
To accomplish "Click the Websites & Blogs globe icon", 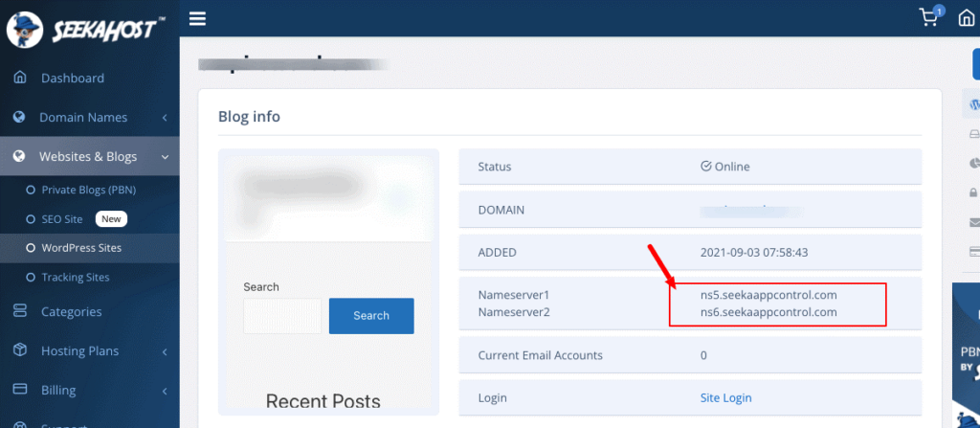I will coord(19,156).
